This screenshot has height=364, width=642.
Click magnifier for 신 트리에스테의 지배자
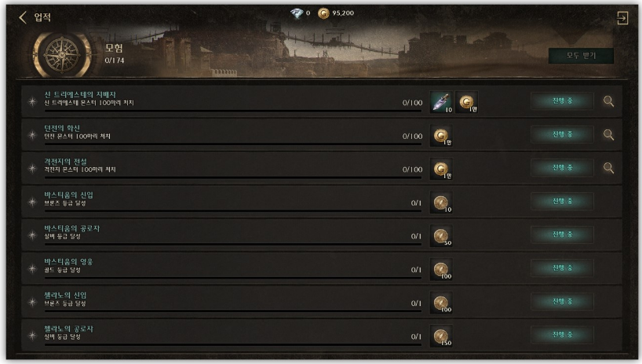point(608,101)
